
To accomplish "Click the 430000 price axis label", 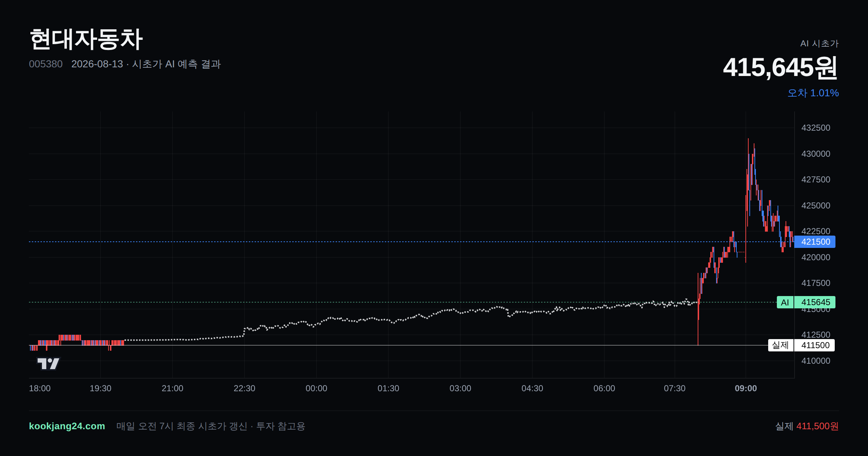I will click(816, 154).
